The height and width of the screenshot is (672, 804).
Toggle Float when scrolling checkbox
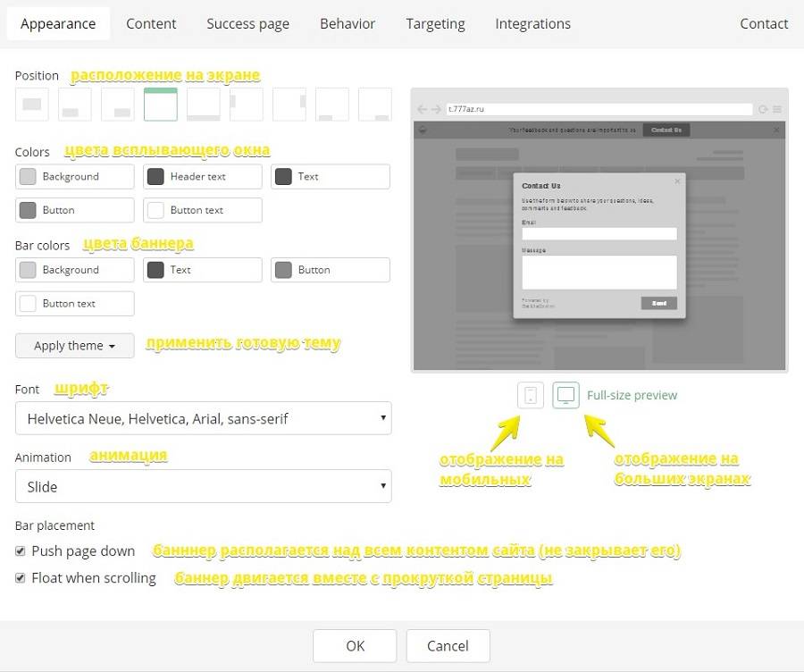click(x=20, y=578)
